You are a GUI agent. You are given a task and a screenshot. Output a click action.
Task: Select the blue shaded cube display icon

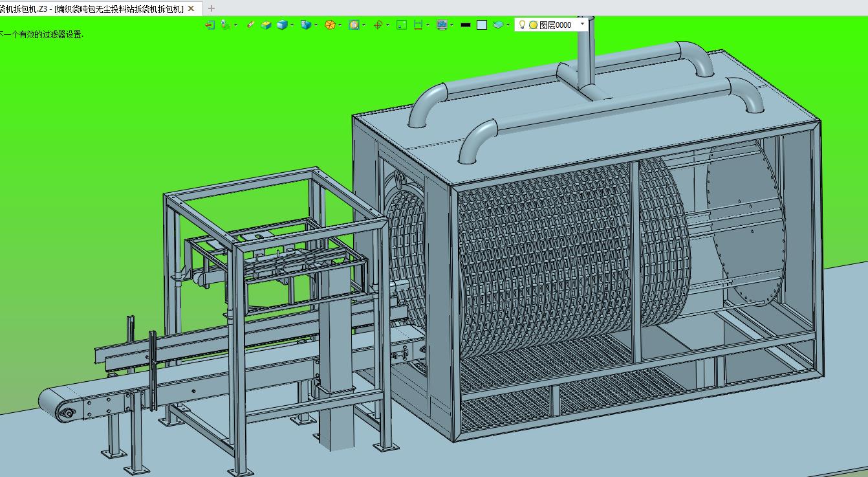282,25
